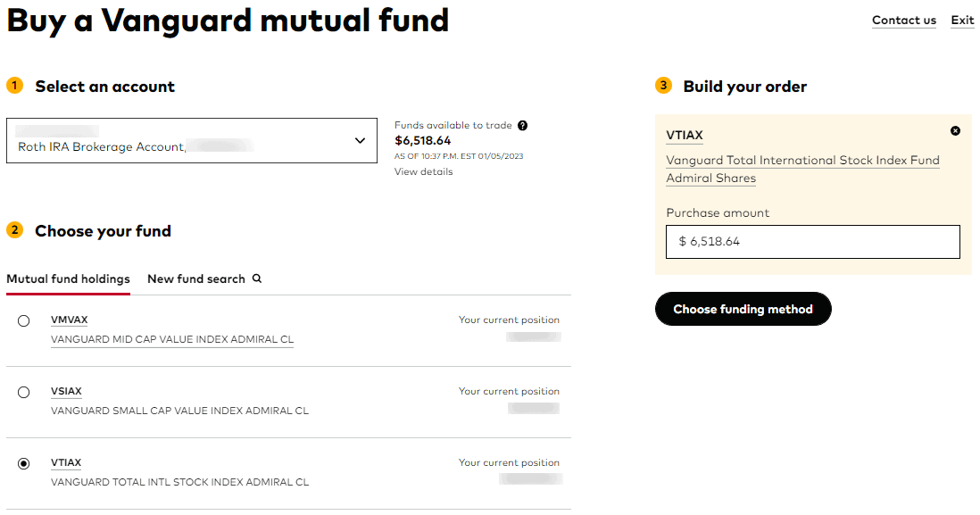Click the Exit link
980x515 pixels.
tap(962, 20)
